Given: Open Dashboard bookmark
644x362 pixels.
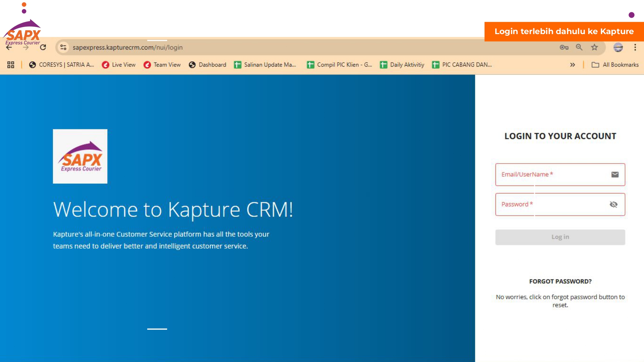Looking at the screenshot, I should click(x=207, y=65).
